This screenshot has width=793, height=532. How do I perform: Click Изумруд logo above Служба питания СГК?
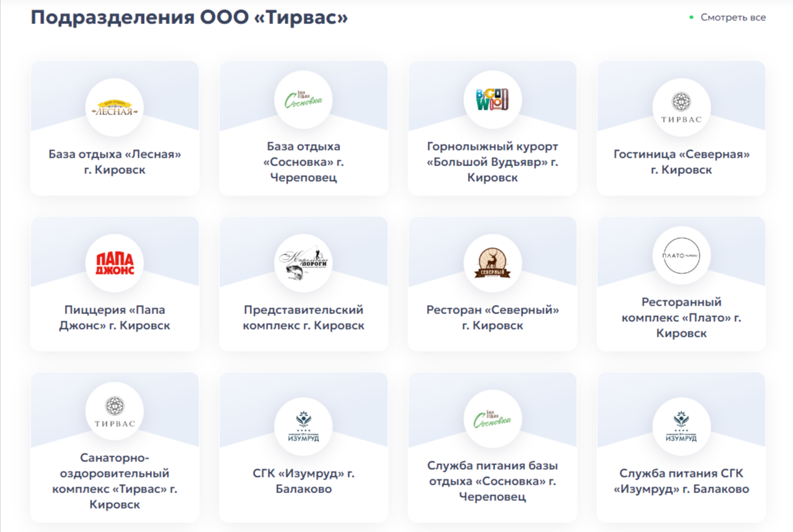point(681,426)
